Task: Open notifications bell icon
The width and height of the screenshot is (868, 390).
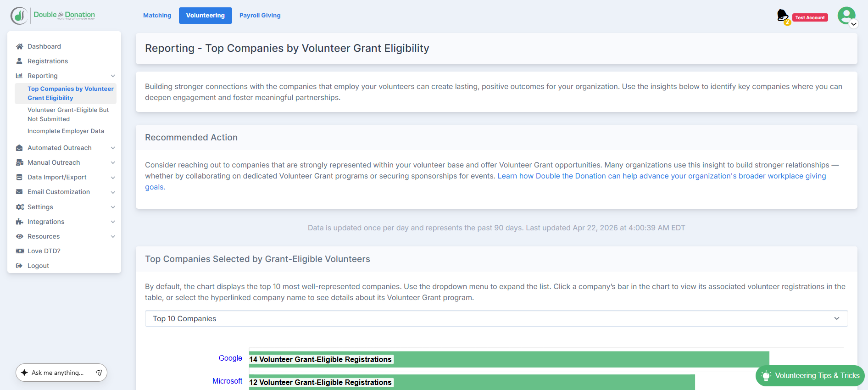Action: click(783, 16)
